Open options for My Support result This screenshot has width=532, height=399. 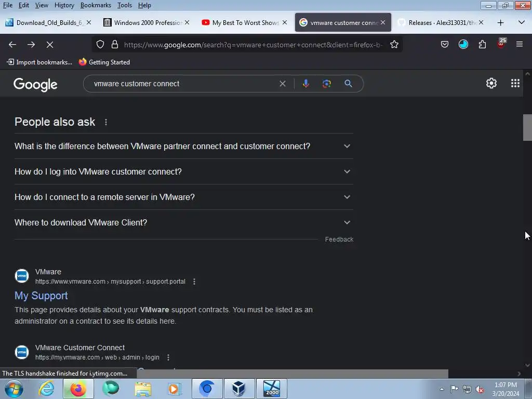194,282
